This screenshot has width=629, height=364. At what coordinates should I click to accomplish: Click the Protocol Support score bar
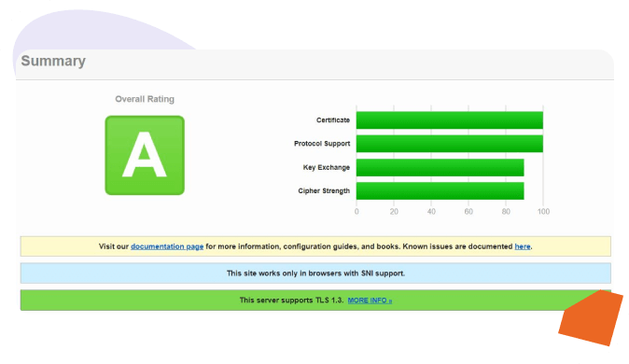coord(450,144)
